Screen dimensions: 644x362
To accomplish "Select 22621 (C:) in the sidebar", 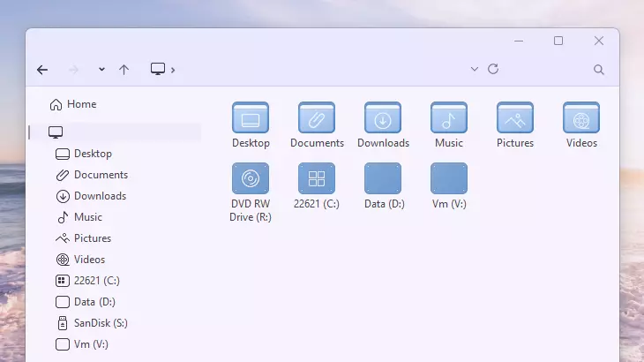I will coord(88,281).
